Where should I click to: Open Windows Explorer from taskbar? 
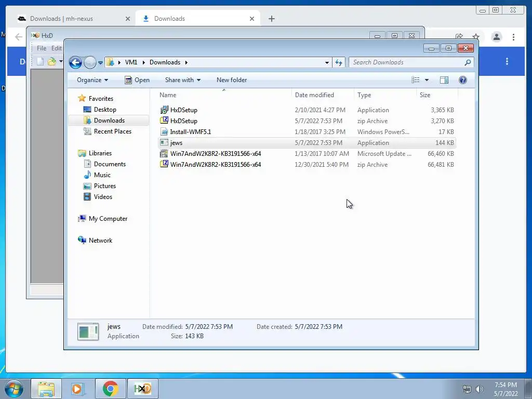click(46, 389)
